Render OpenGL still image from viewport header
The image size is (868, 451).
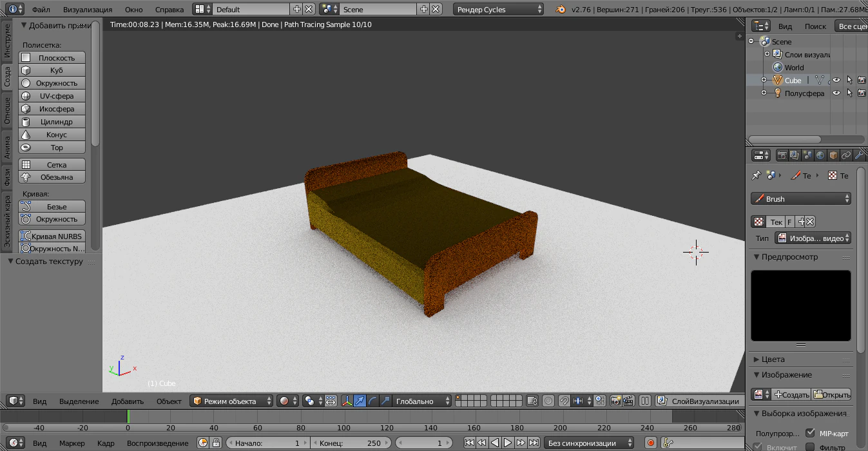click(615, 401)
